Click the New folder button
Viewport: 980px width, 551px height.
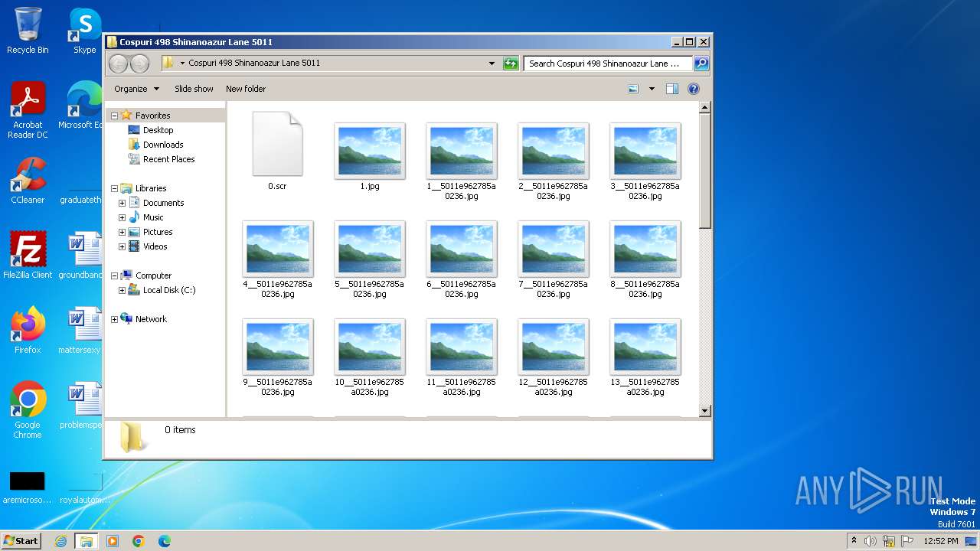(x=246, y=89)
